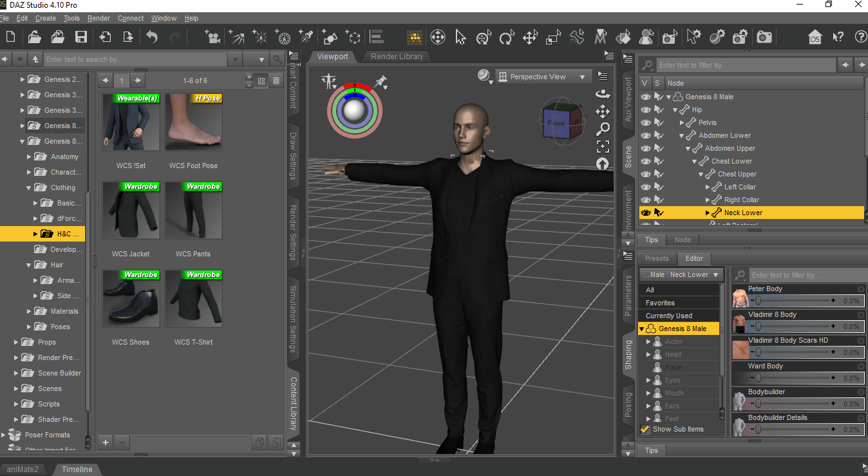Expand the Pelvis node in Scene tree

682,122
